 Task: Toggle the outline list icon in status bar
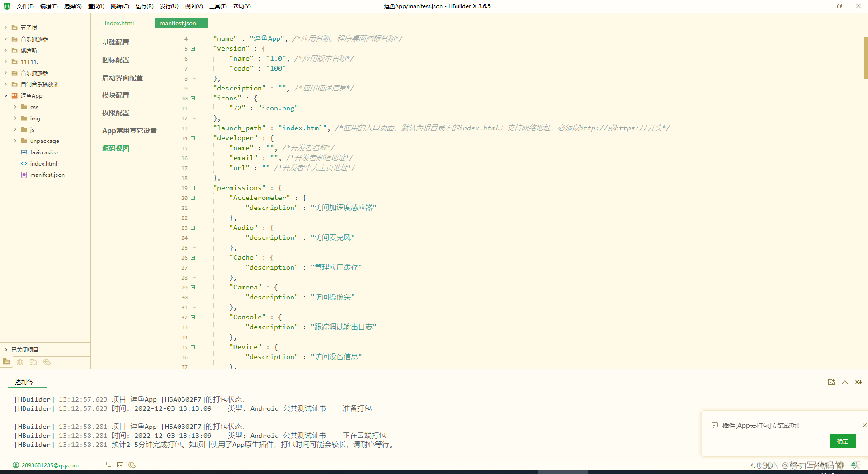tap(108, 465)
